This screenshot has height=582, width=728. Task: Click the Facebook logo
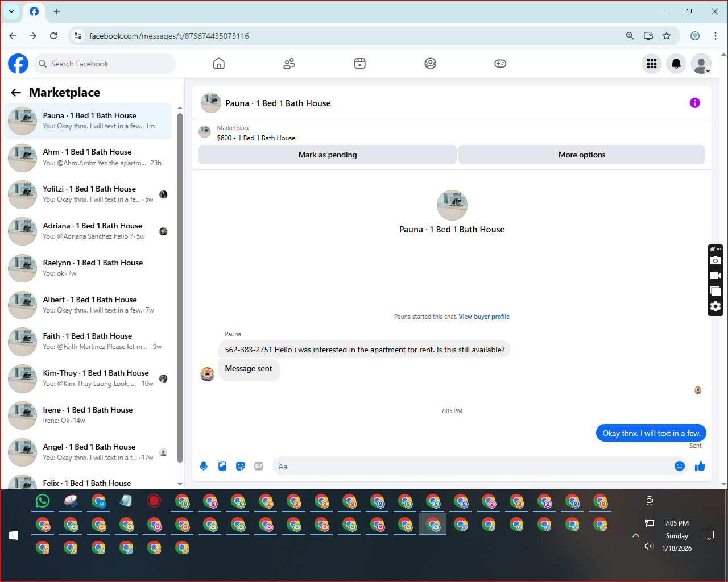click(18, 64)
